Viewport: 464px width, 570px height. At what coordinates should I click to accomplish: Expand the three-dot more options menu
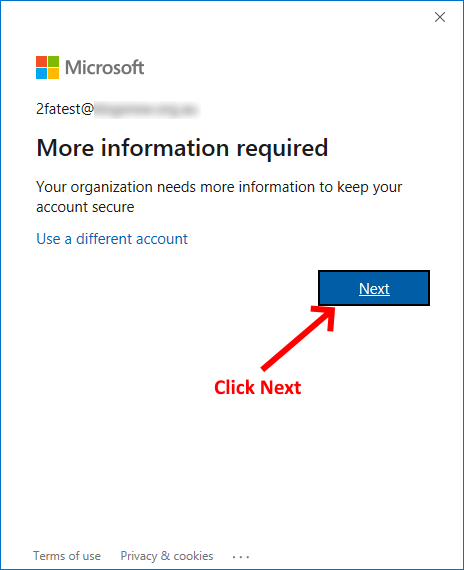click(241, 557)
